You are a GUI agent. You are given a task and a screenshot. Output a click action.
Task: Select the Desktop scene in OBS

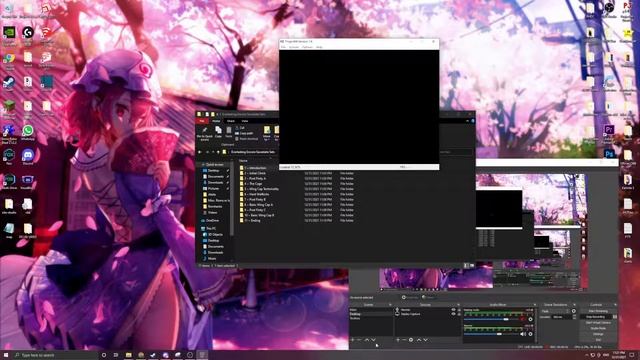(x=371, y=314)
